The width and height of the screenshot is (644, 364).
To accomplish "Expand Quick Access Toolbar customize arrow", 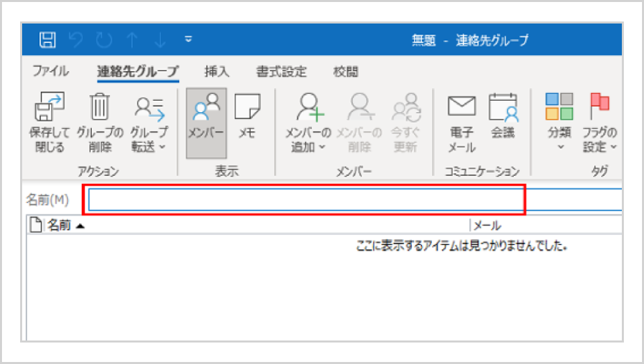I will (189, 40).
